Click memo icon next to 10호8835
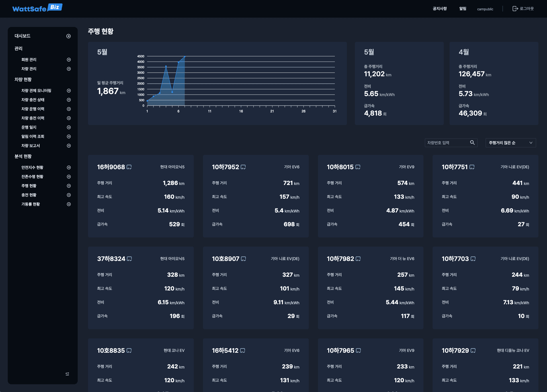547x392 pixels. coord(129,350)
